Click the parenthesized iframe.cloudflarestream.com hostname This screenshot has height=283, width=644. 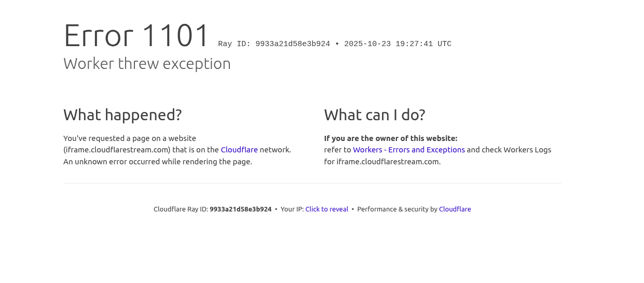point(117,150)
